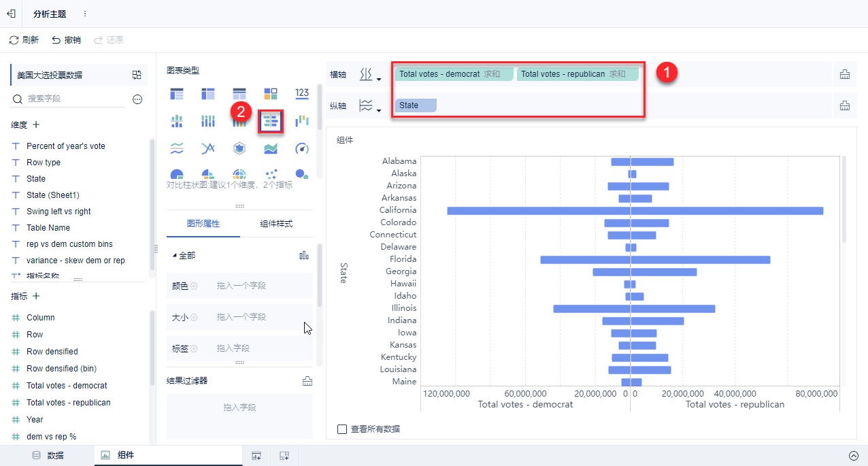Click the 还原 redo button
This screenshot has width=868, height=466.
(x=108, y=40)
